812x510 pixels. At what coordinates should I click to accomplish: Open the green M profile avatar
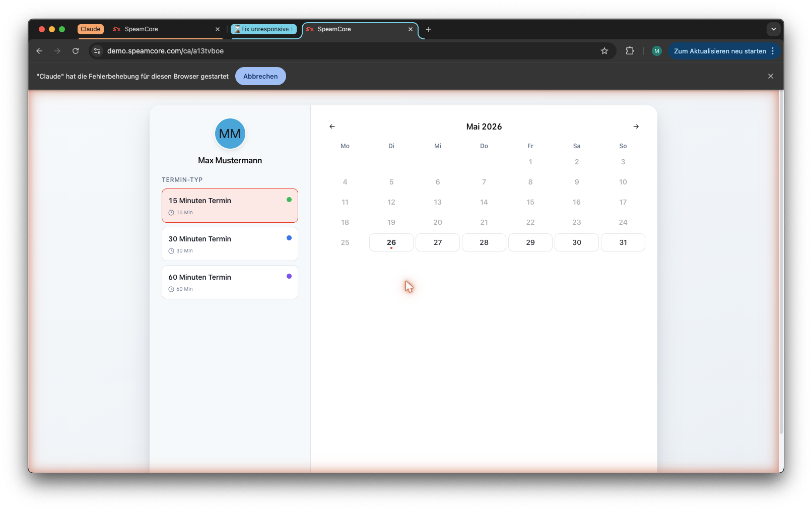[x=656, y=51]
